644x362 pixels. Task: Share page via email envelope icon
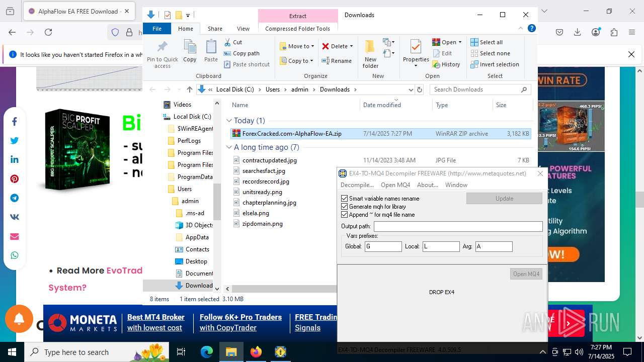(x=15, y=236)
